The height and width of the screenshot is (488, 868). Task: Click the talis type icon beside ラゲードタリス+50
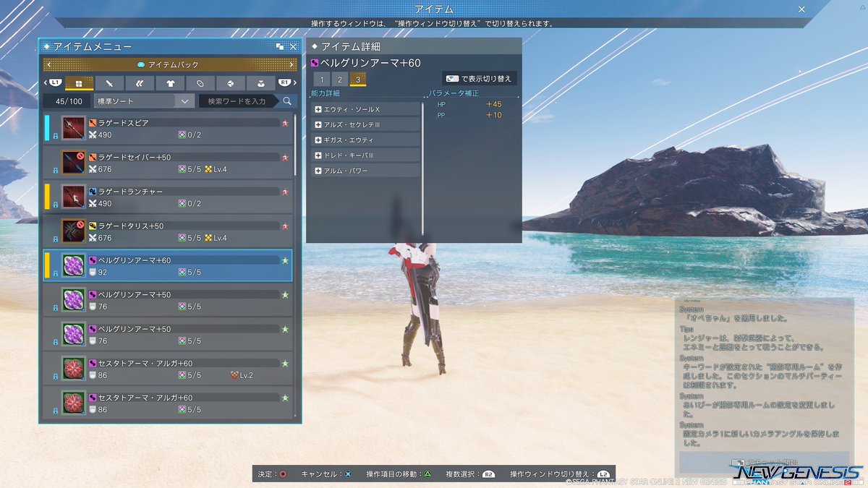click(93, 226)
